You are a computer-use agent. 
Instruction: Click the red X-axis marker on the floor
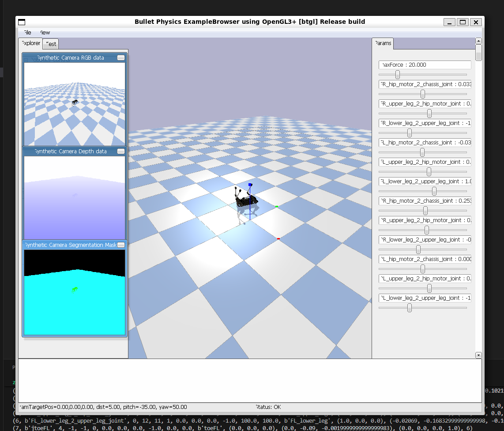point(278,238)
